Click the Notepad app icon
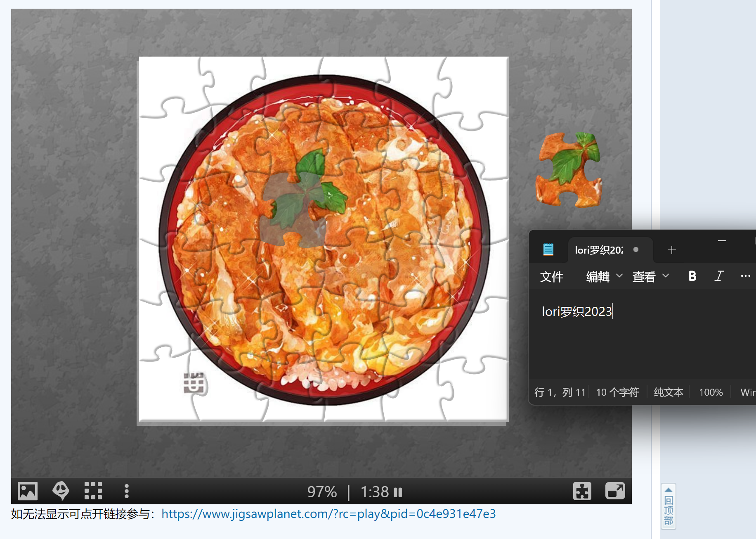Screen dimensions: 756x539 [548, 249]
